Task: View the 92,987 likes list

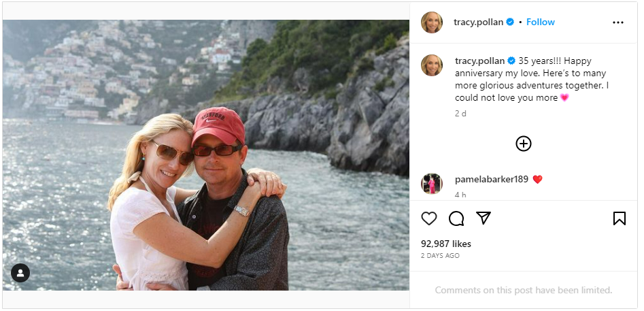Action: 446,244
